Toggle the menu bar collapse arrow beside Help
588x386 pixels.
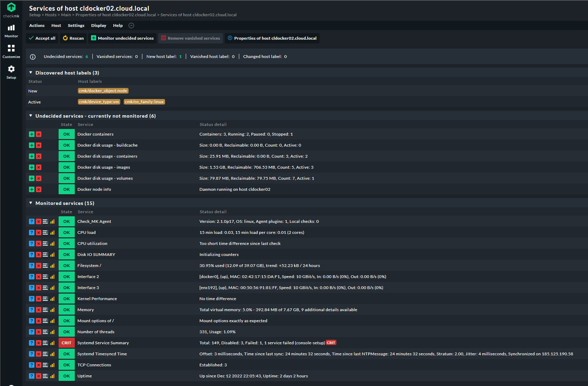click(131, 26)
